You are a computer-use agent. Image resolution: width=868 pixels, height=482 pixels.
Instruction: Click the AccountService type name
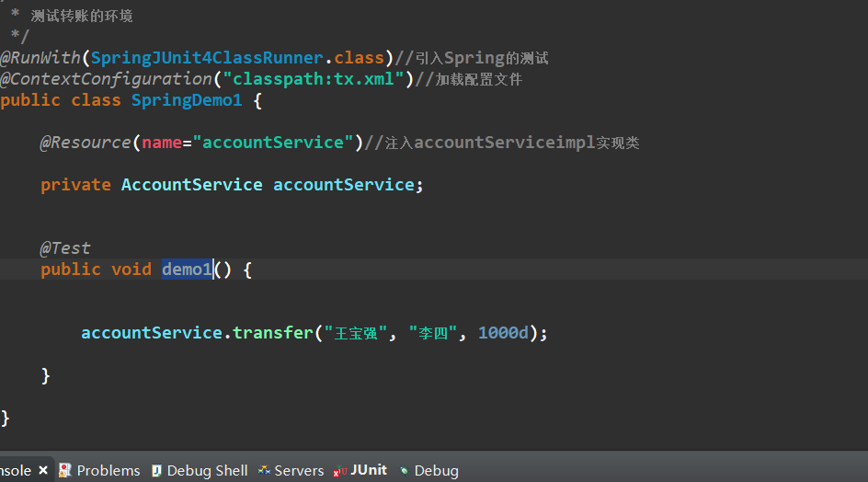[x=191, y=185]
